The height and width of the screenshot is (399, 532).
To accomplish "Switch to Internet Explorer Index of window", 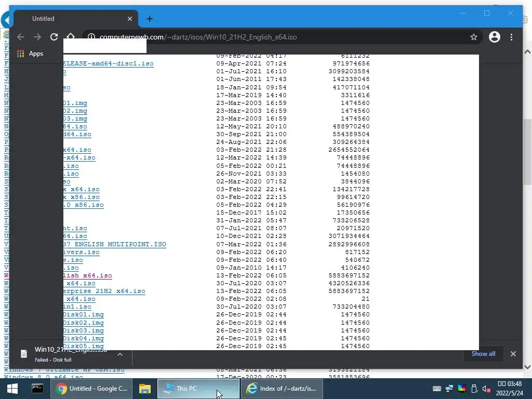I will [x=282, y=389].
